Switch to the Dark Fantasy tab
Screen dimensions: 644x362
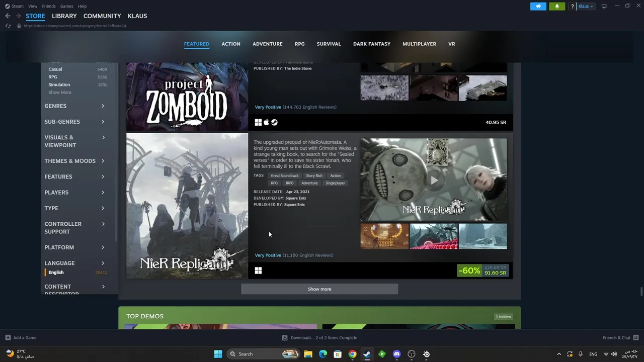tap(372, 44)
